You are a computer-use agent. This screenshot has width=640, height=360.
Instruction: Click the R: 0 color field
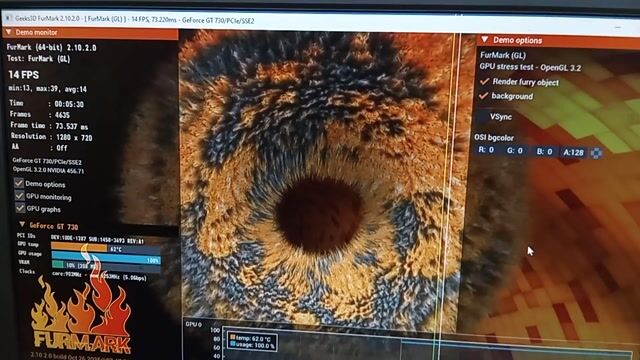486,150
